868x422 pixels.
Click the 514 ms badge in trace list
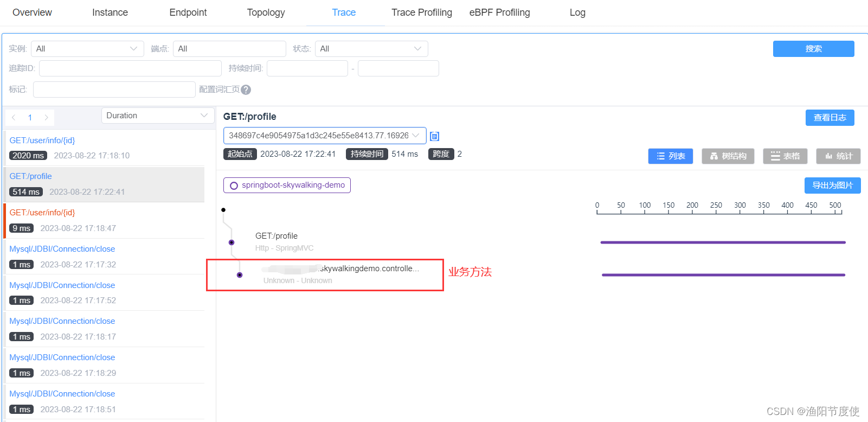26,192
